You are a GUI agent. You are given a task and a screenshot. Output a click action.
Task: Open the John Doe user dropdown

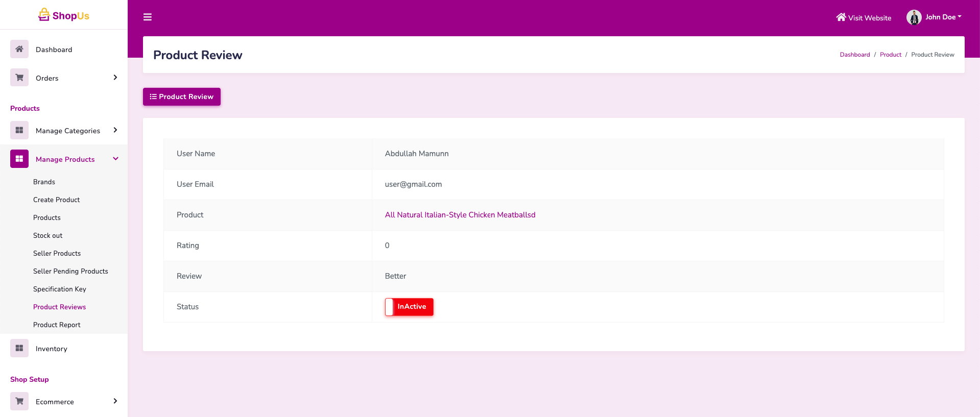tap(943, 17)
